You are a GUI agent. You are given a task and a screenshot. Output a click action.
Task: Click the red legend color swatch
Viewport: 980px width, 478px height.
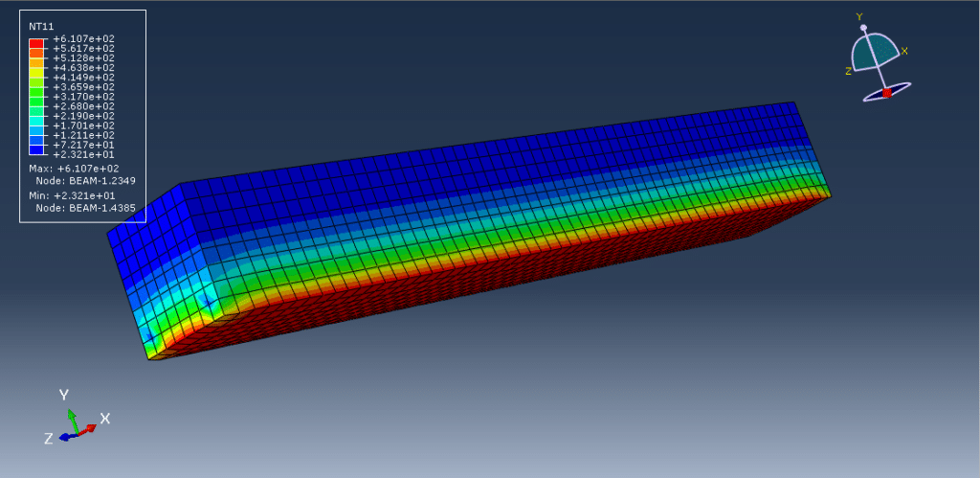point(36,43)
